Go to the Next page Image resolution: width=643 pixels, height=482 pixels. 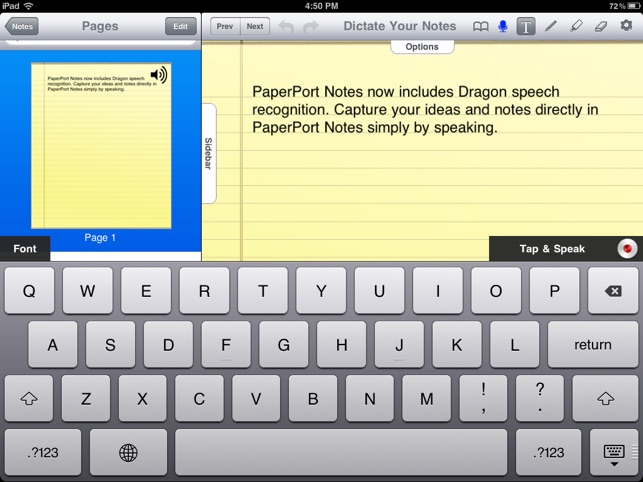coord(255,26)
